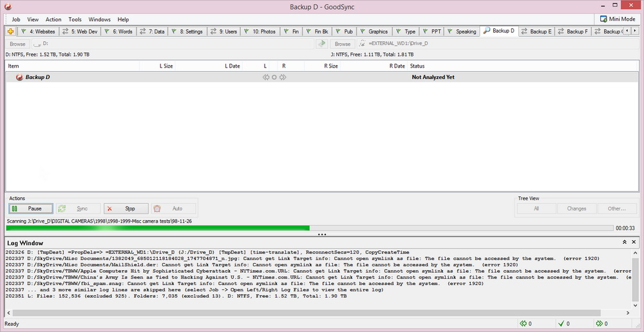Screen dimensions: 644x332
Task: Click the right-arrow icon in Backup D row
Action: click(283, 77)
